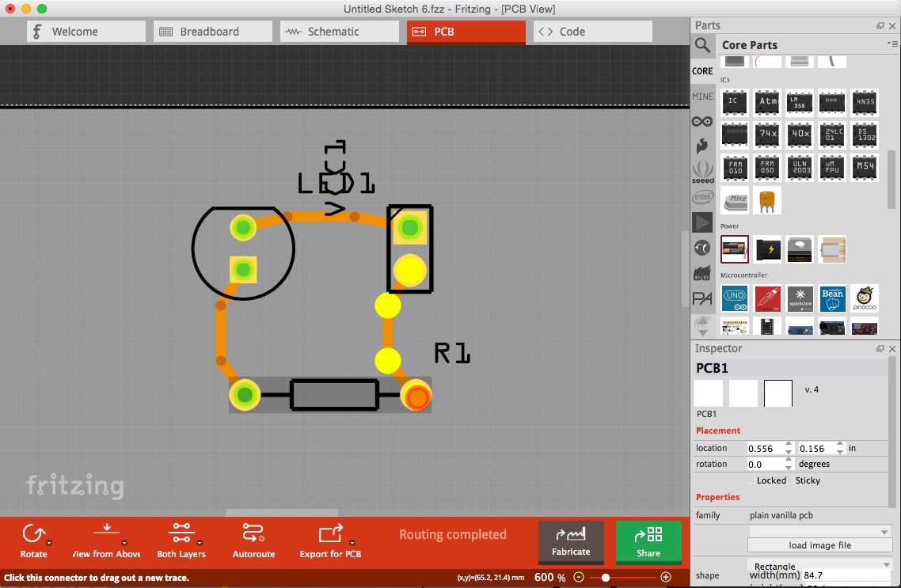Click the location X field 0.556

[766, 449]
